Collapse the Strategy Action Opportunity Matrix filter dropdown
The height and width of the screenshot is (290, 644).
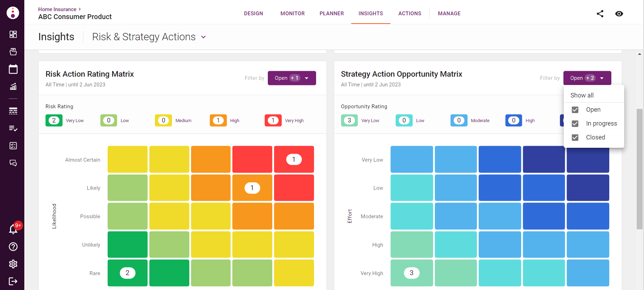coord(587,78)
